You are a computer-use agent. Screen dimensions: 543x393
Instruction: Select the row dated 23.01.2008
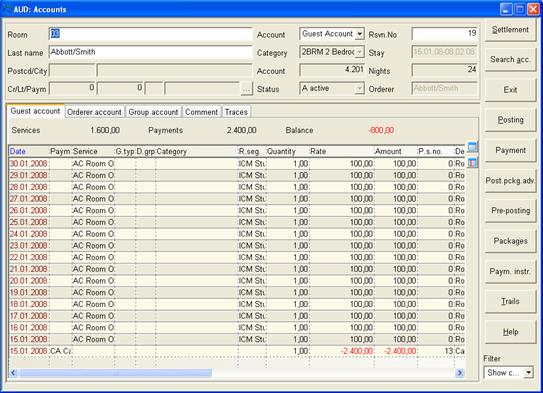[237, 246]
